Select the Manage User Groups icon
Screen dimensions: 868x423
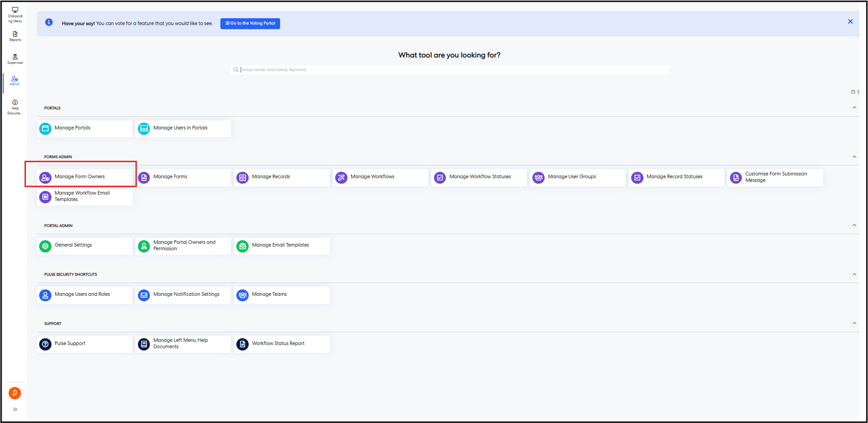tap(538, 177)
